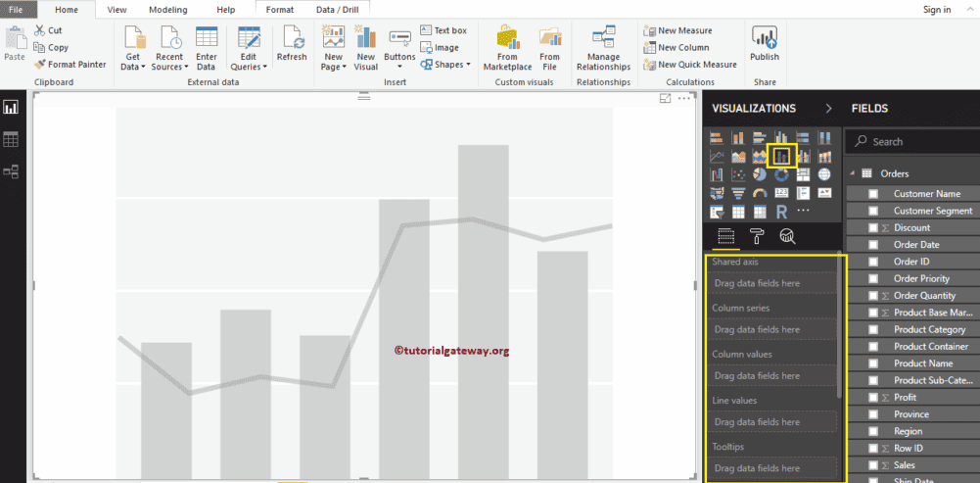The height and width of the screenshot is (483, 980).
Task: Select the Filled map visual
Action: (717, 193)
